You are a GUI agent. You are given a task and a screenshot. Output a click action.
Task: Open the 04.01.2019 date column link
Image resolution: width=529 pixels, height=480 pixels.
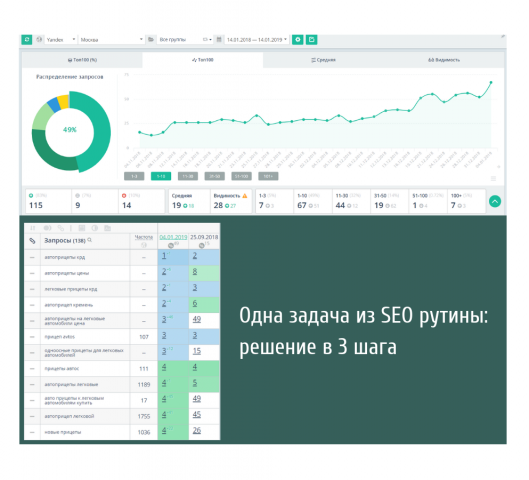[x=173, y=237]
